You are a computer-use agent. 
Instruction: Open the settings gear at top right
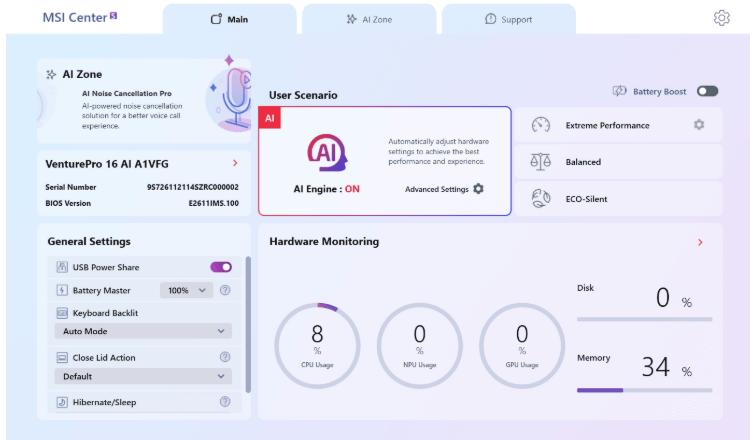click(721, 18)
